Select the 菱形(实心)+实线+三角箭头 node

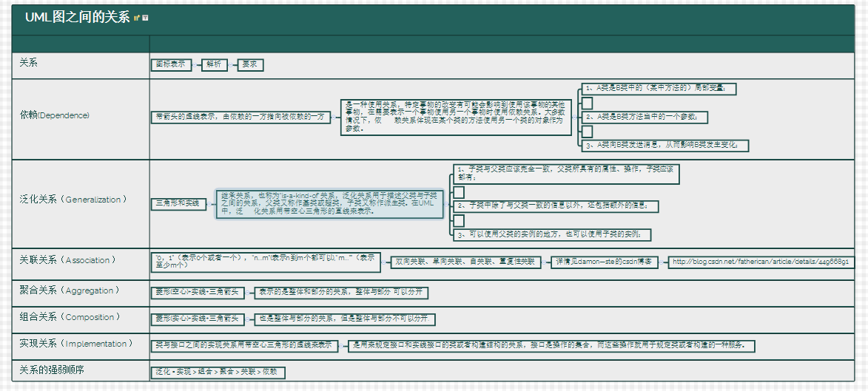click(197, 319)
